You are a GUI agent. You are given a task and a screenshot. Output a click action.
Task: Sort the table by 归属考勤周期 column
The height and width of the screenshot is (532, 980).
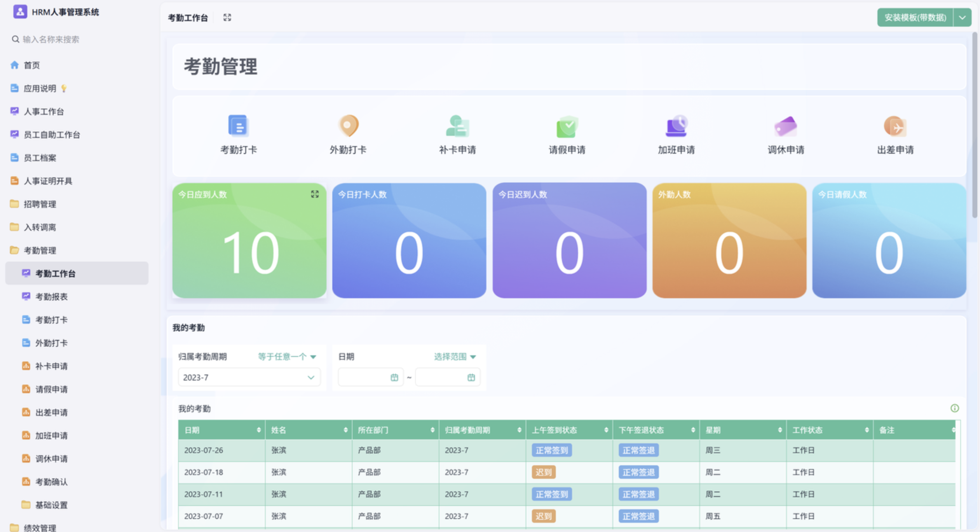click(x=519, y=430)
